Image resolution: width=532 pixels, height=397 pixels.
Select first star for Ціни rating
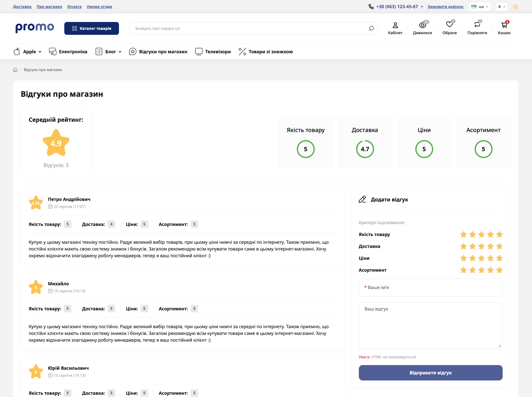[463, 258]
